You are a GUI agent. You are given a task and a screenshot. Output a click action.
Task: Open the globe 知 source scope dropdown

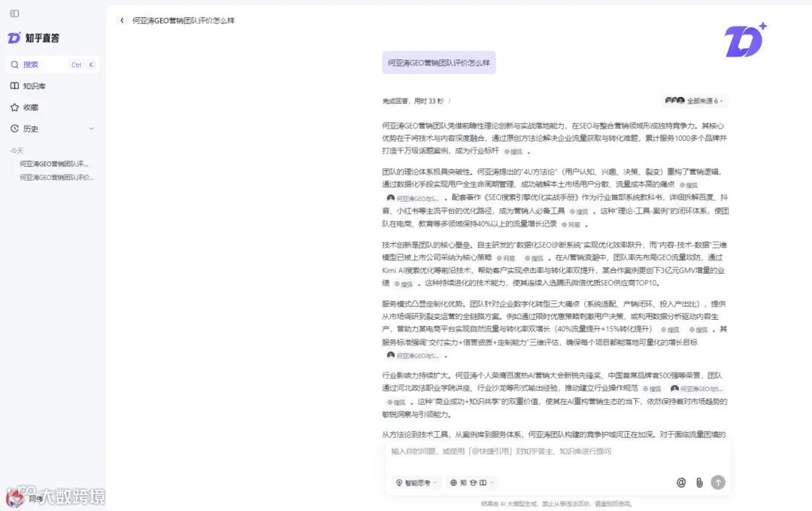click(x=471, y=482)
